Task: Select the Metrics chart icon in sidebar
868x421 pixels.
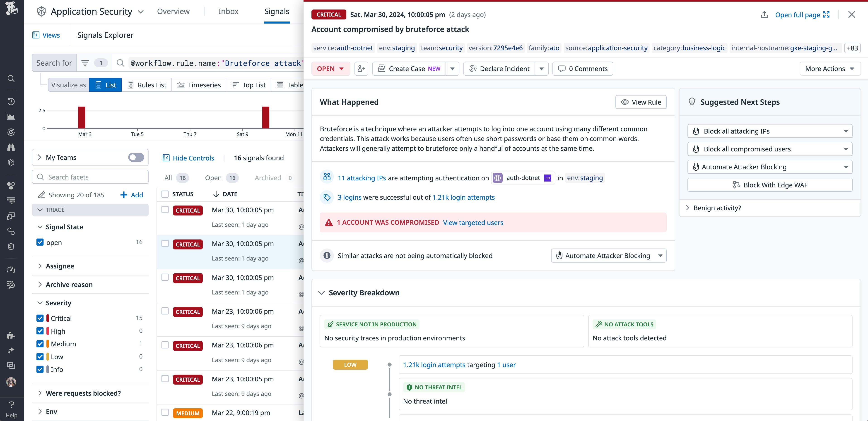Action: 11,117
